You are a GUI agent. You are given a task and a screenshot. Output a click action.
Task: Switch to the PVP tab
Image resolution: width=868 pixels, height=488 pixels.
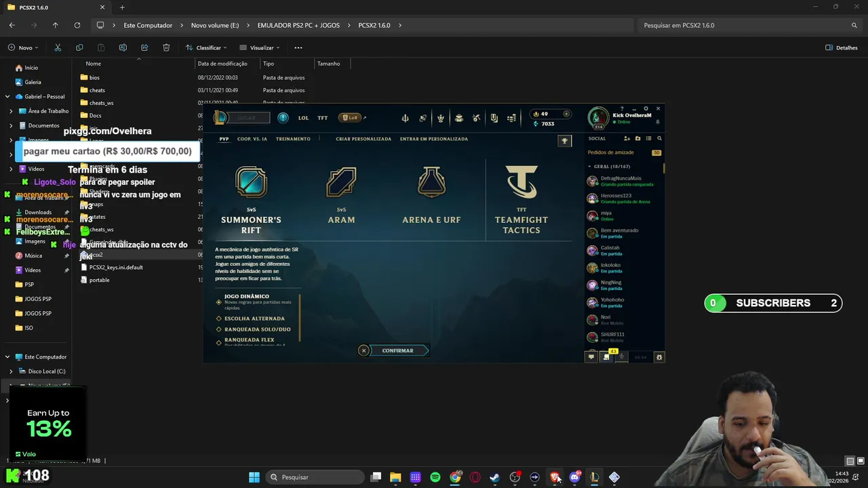(224, 139)
